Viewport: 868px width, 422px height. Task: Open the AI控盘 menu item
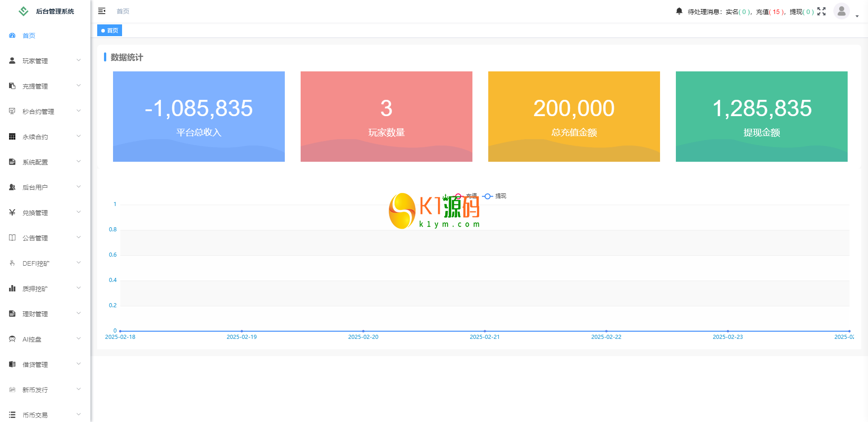(x=45, y=339)
